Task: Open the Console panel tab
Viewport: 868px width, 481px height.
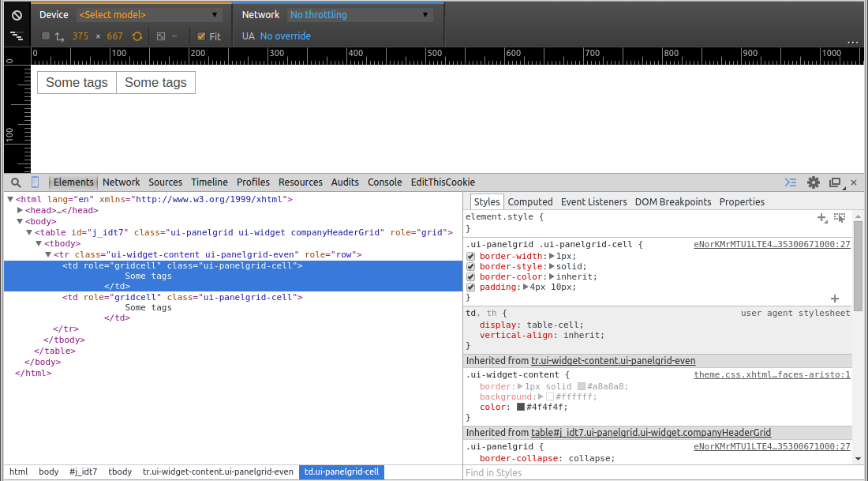Action: coord(385,182)
